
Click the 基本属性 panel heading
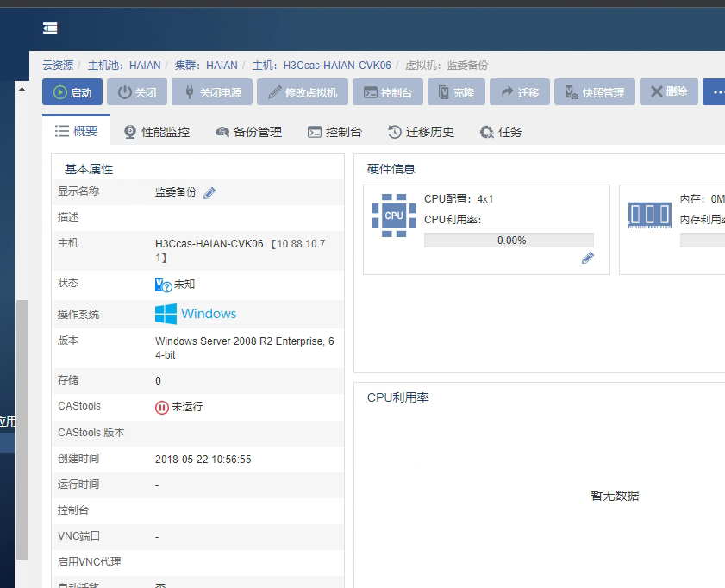pyautogui.click(x=89, y=169)
